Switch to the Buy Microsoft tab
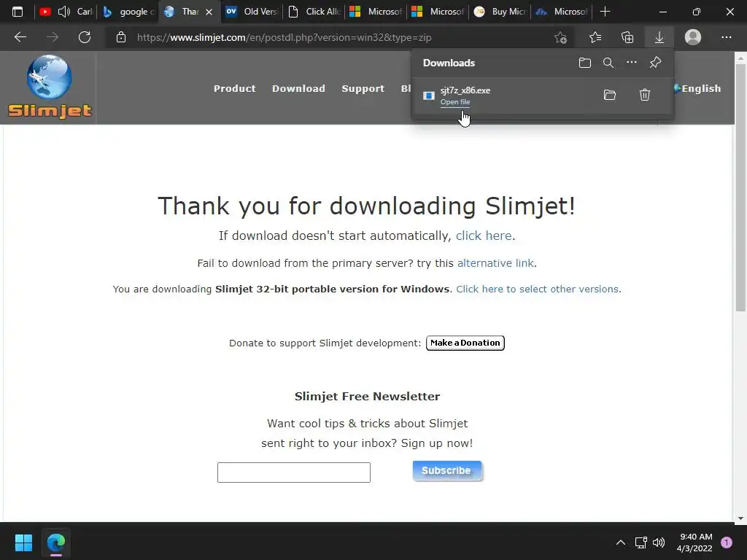Image resolution: width=747 pixels, height=560 pixels. click(499, 12)
